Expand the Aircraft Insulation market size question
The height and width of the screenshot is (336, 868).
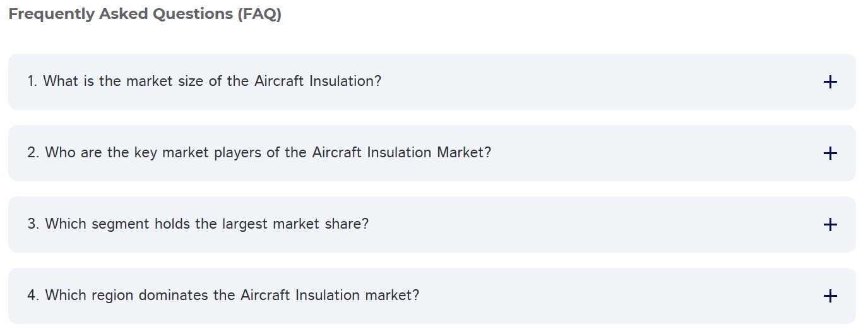(x=211, y=81)
